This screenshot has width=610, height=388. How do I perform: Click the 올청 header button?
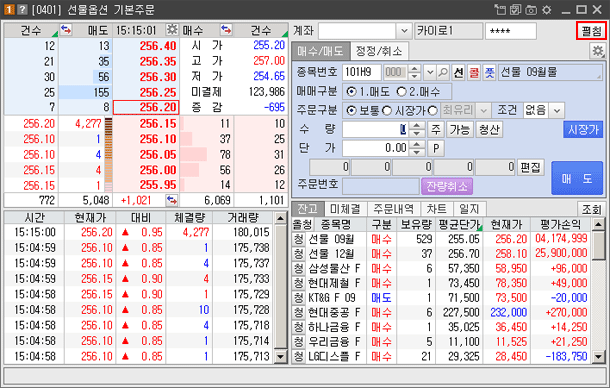(x=302, y=224)
